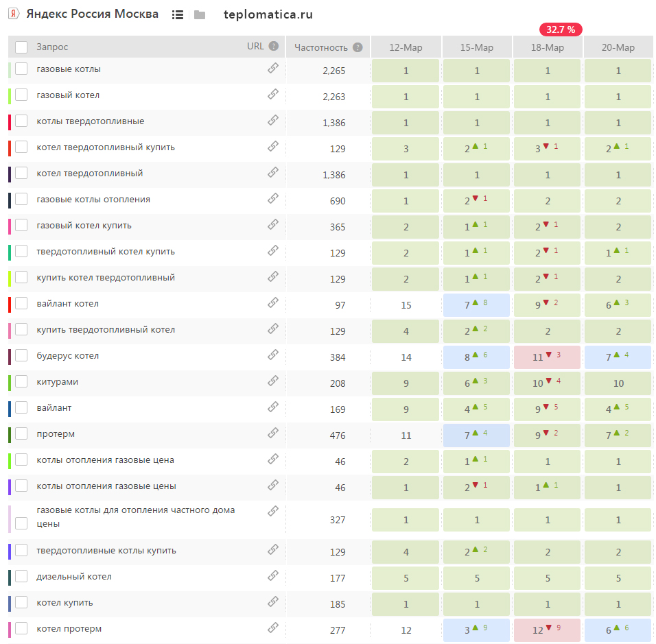Open URL link icon for будерус котел
The height and width of the screenshot is (644, 656).
pyautogui.click(x=273, y=354)
